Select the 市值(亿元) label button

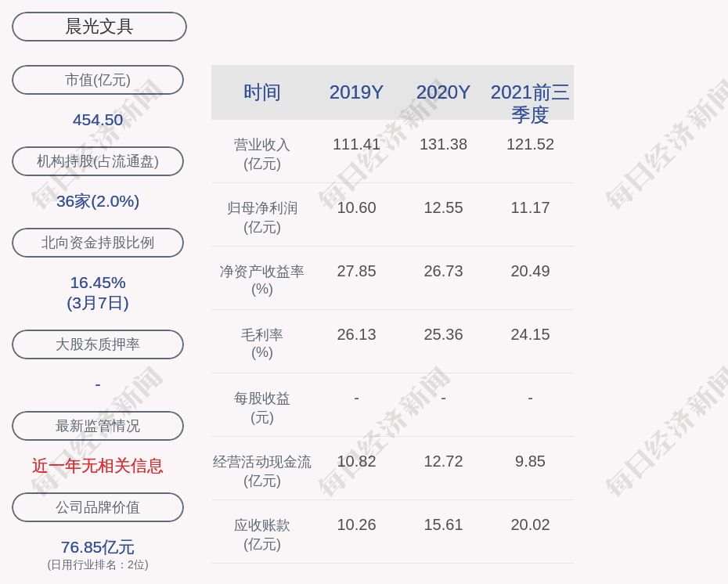coord(98,80)
